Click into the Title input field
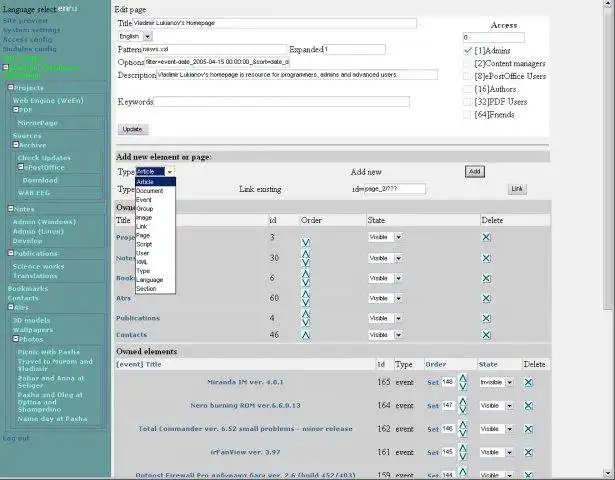Image resolution: width=615 pixels, height=480 pixels. (274, 23)
